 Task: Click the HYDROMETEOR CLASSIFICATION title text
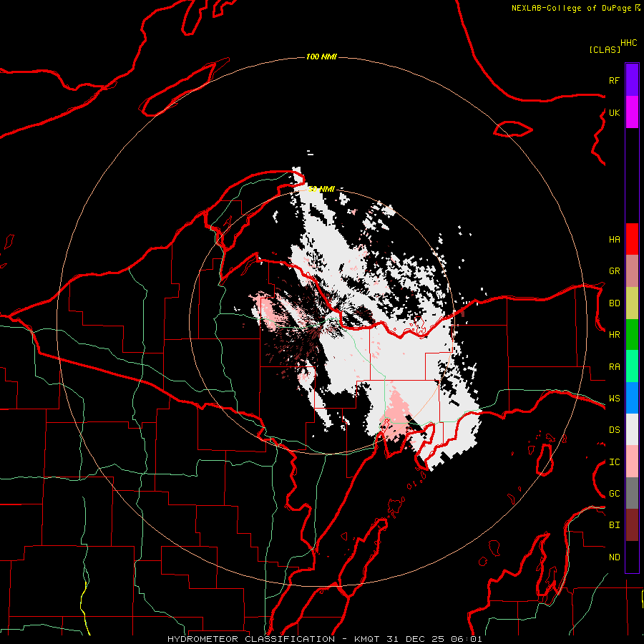[x=251, y=639]
